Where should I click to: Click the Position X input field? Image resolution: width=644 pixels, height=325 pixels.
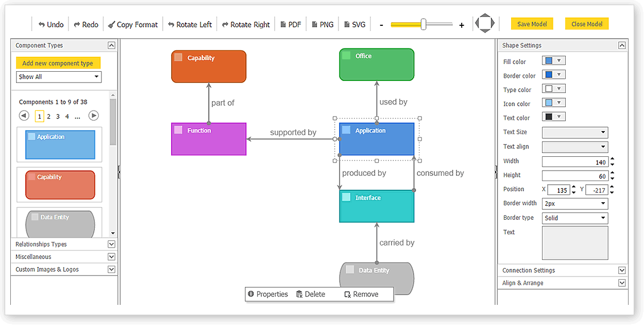(x=558, y=190)
